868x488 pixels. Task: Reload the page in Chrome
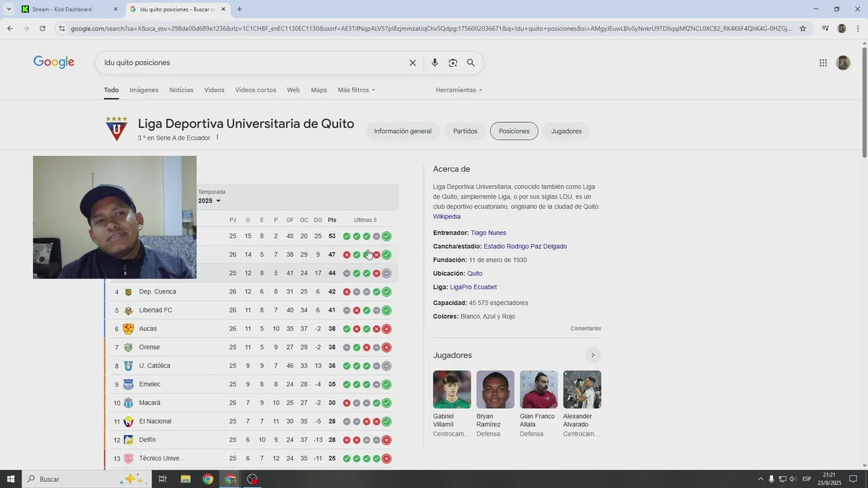(x=42, y=28)
